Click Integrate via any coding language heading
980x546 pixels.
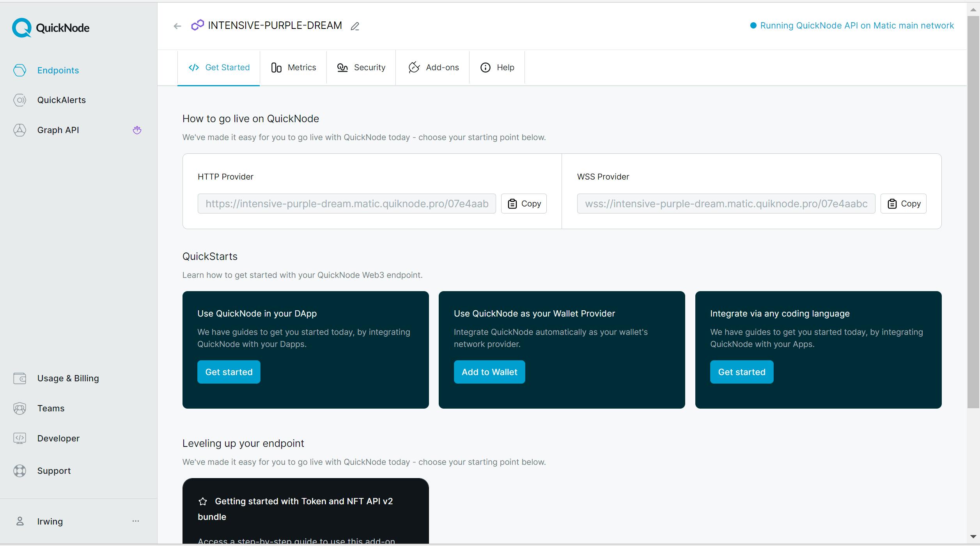pyautogui.click(x=780, y=313)
